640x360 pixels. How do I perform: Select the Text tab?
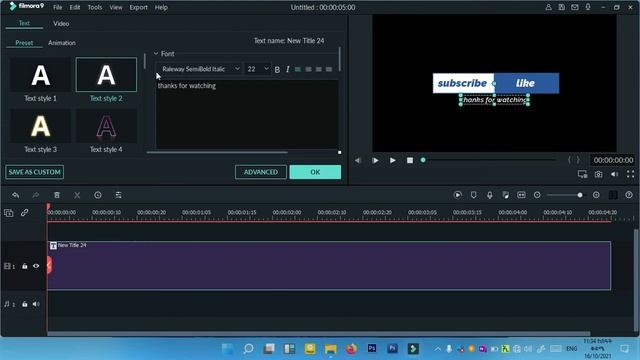(x=24, y=23)
